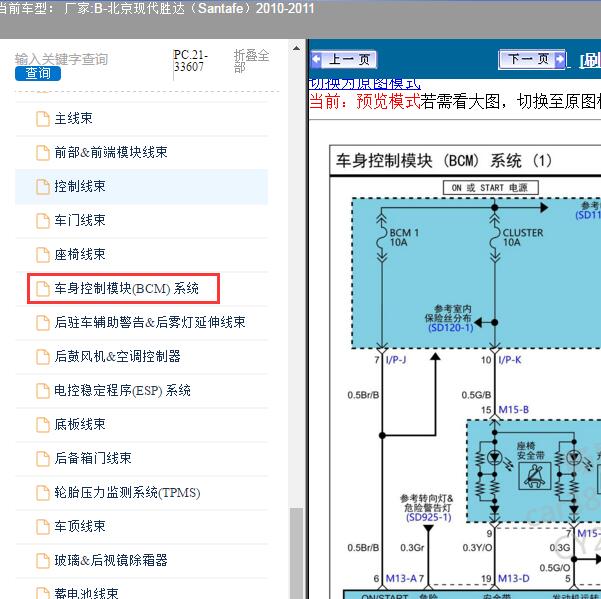Image resolution: width=601 pixels, height=599 pixels.
Task: Select 后鼓风机&空调控制器 item
Action: [x=141, y=356]
